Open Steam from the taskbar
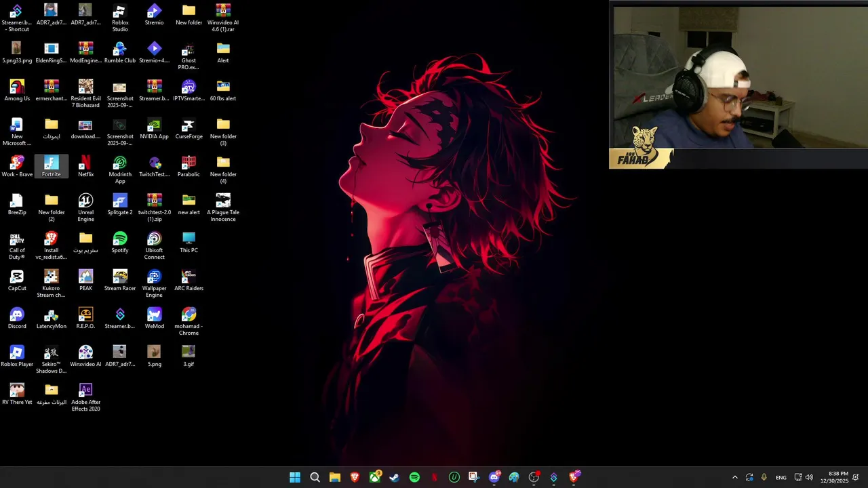 pyautogui.click(x=394, y=477)
